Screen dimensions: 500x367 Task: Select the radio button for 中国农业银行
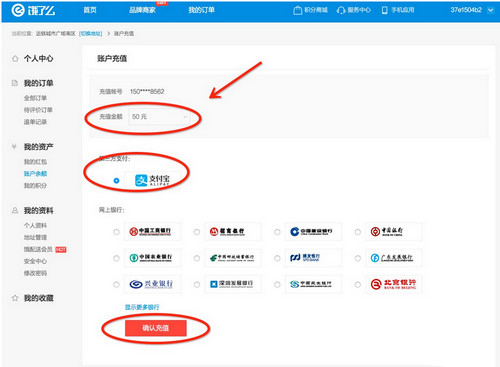[116, 258]
